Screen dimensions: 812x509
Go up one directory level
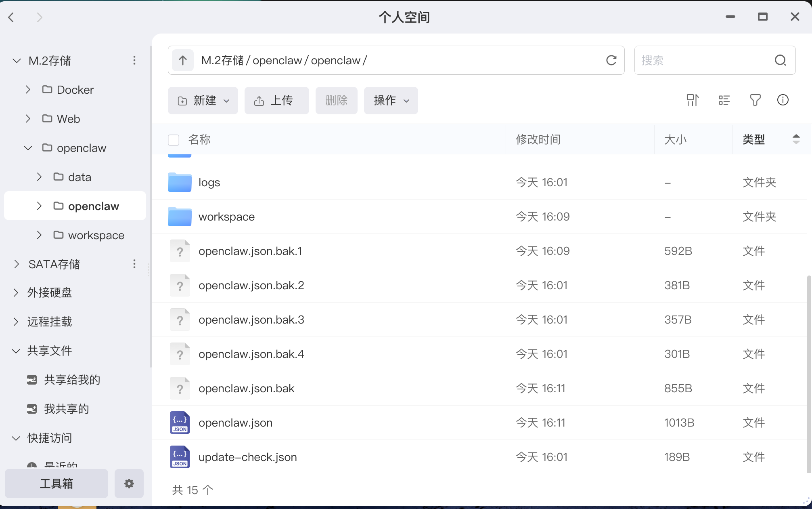pyautogui.click(x=183, y=60)
